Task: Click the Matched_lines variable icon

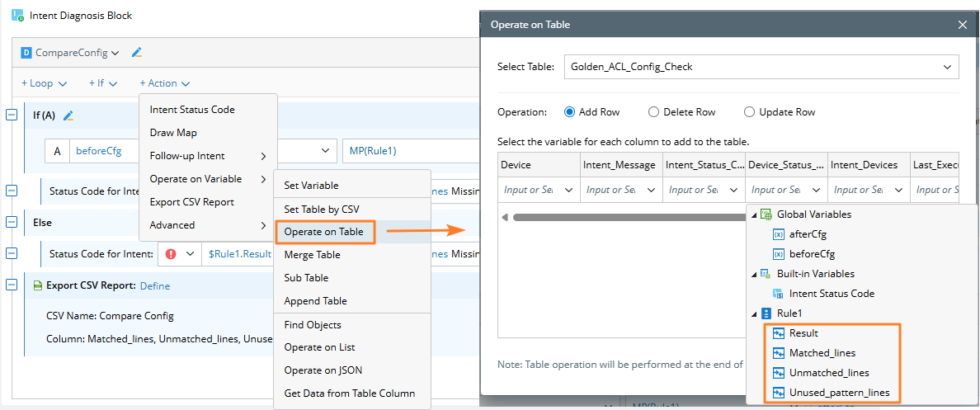Action: tap(778, 353)
